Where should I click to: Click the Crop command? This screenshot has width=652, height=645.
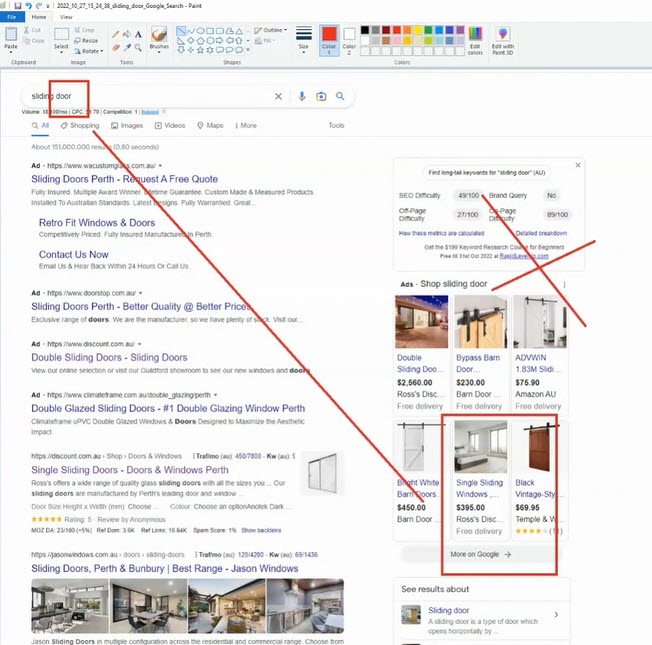pyautogui.click(x=84, y=30)
